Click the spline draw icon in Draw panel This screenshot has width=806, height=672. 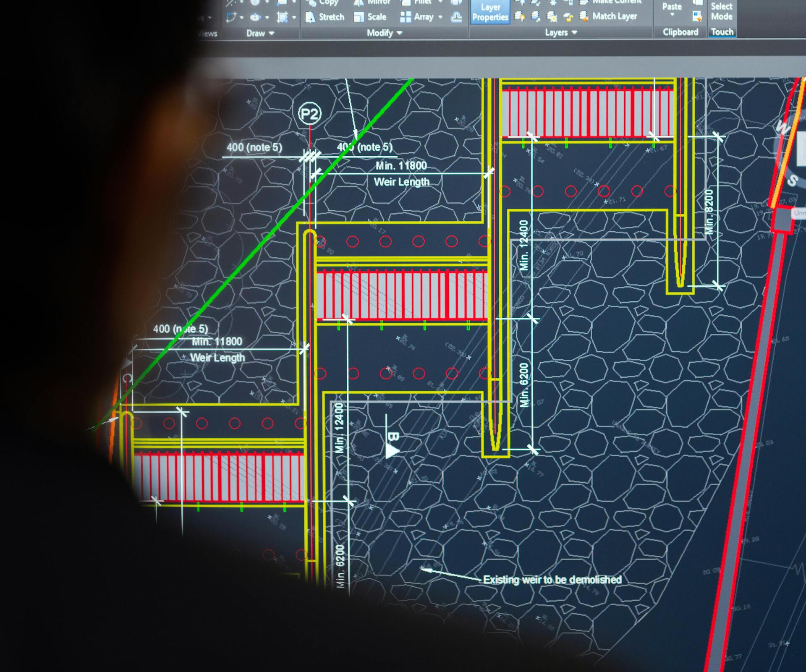pos(231,17)
